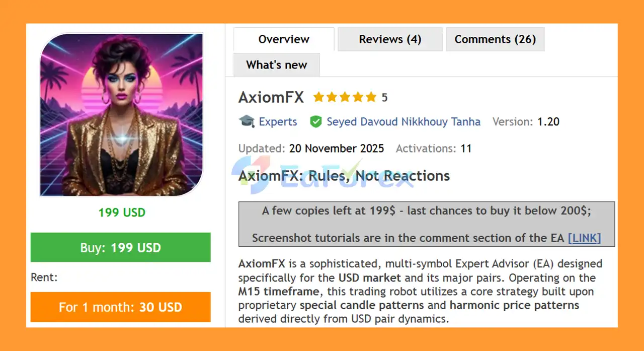Click the green 199 USD price text
Viewport: 644px width, 351px height.
tap(122, 213)
